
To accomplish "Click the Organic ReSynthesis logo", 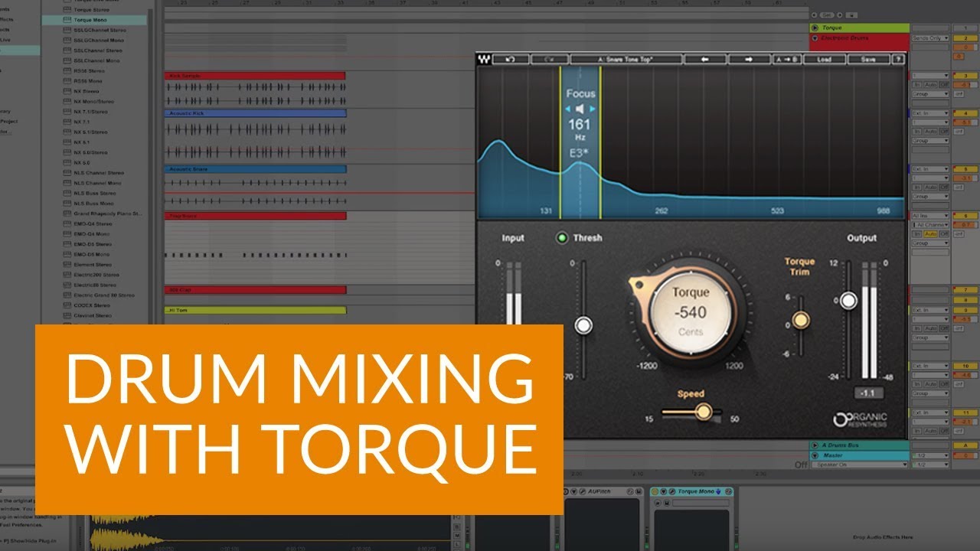I will 861,419.
